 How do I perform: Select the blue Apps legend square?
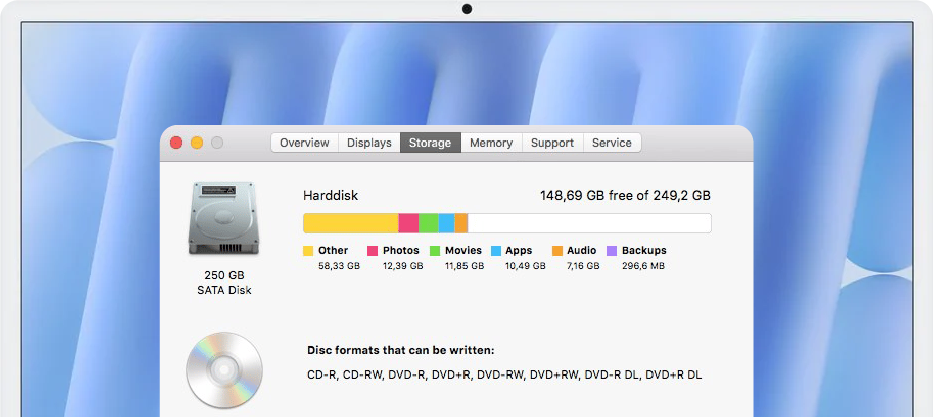click(495, 251)
